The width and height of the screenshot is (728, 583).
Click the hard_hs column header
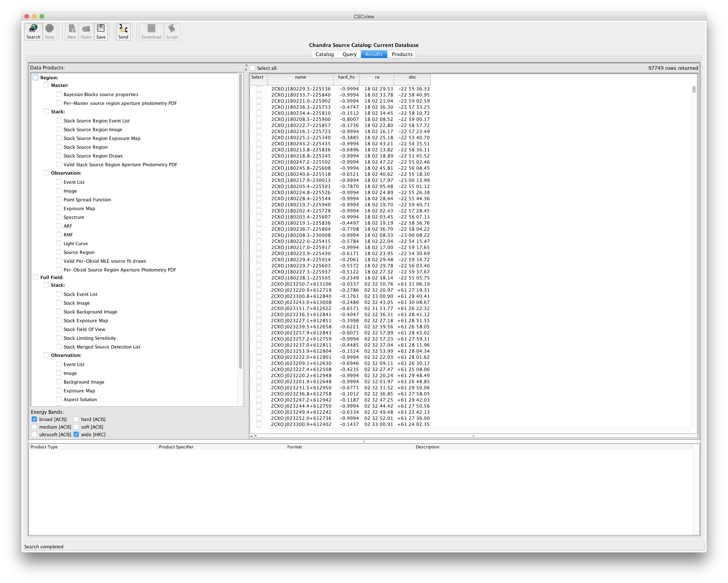point(346,77)
